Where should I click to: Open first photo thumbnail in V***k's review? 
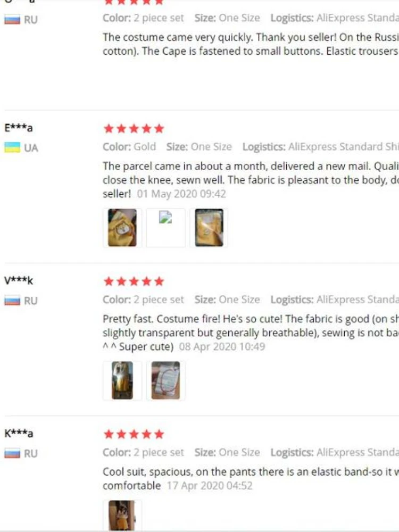pos(122,380)
